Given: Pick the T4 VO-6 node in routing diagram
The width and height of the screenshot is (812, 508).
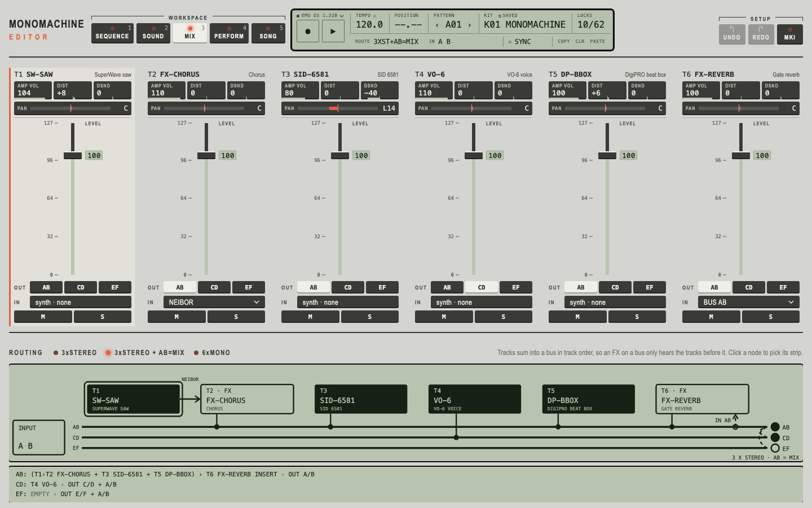Looking at the screenshot, I should [474, 399].
